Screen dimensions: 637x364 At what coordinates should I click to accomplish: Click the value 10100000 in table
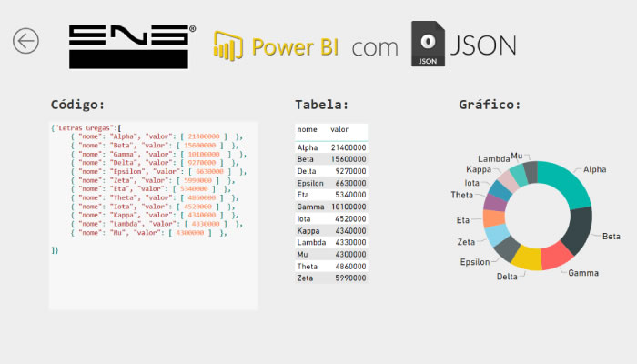coord(349,207)
